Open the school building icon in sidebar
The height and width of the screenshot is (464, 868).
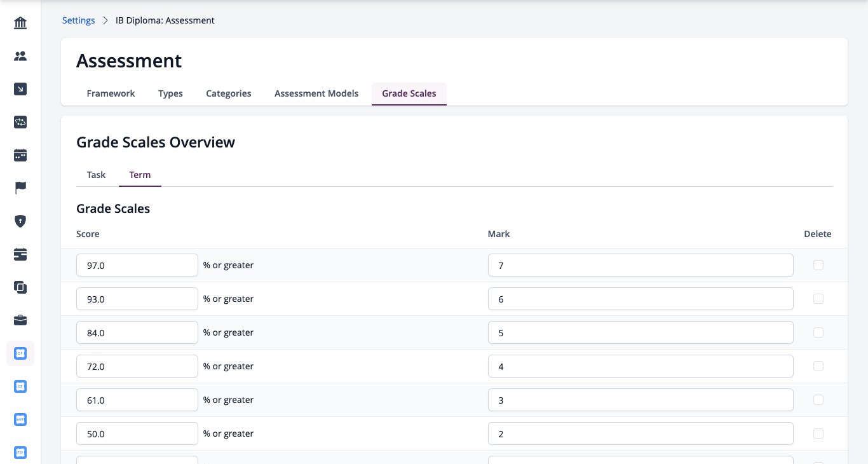point(20,24)
